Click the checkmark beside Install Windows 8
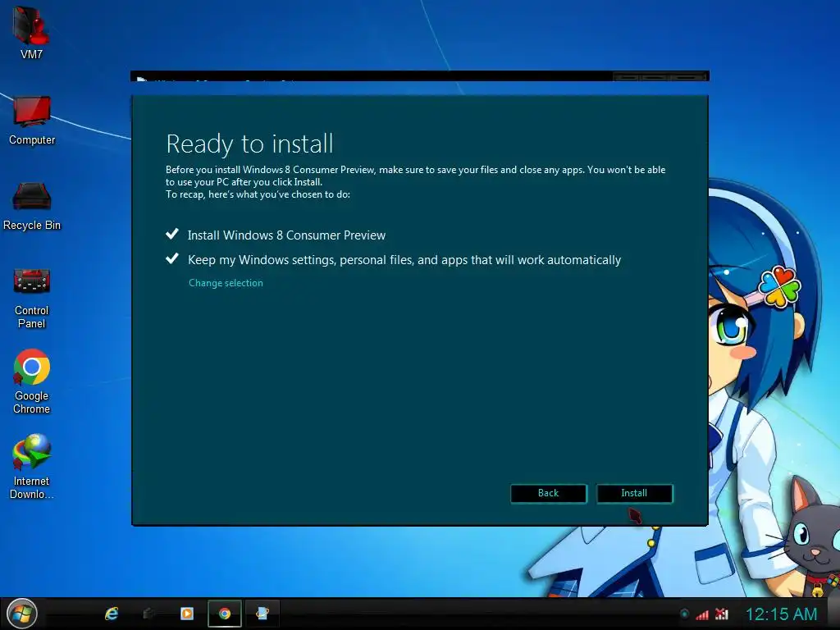 coord(172,234)
